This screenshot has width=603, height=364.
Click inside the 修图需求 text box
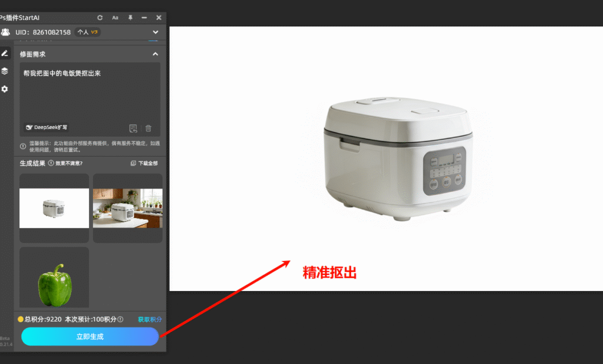click(90, 94)
